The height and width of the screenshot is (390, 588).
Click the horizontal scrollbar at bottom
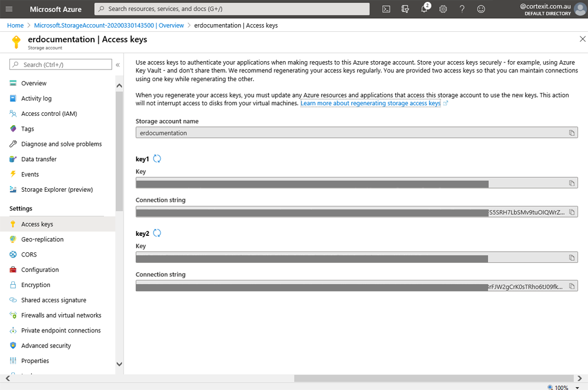click(x=435, y=378)
